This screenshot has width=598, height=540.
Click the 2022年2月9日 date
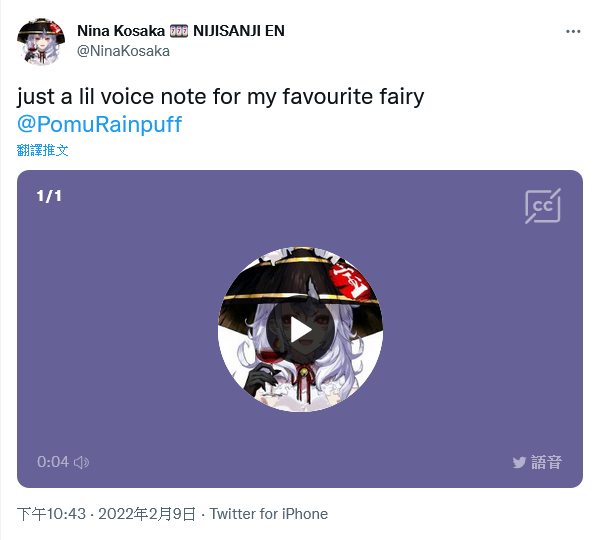pos(147,514)
